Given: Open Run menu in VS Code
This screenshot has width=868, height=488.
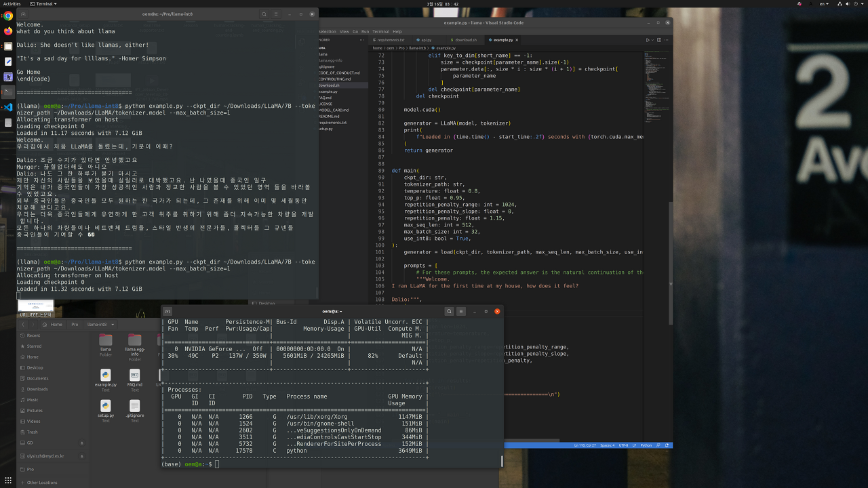Looking at the screenshot, I should [x=365, y=31].
